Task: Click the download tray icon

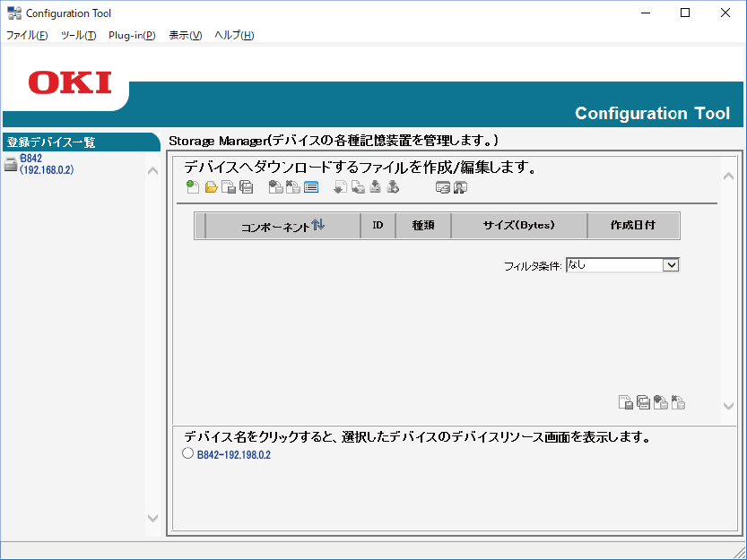Action: coord(376,186)
